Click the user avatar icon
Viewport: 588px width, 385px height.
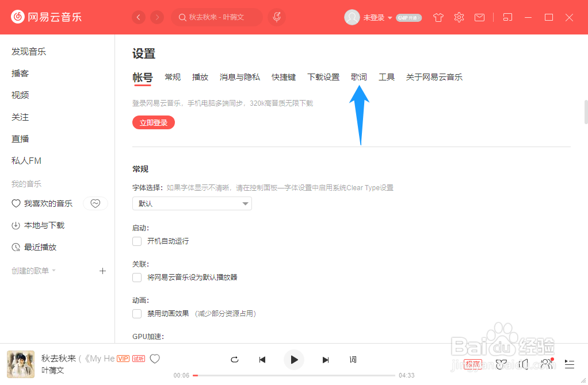pyautogui.click(x=352, y=17)
